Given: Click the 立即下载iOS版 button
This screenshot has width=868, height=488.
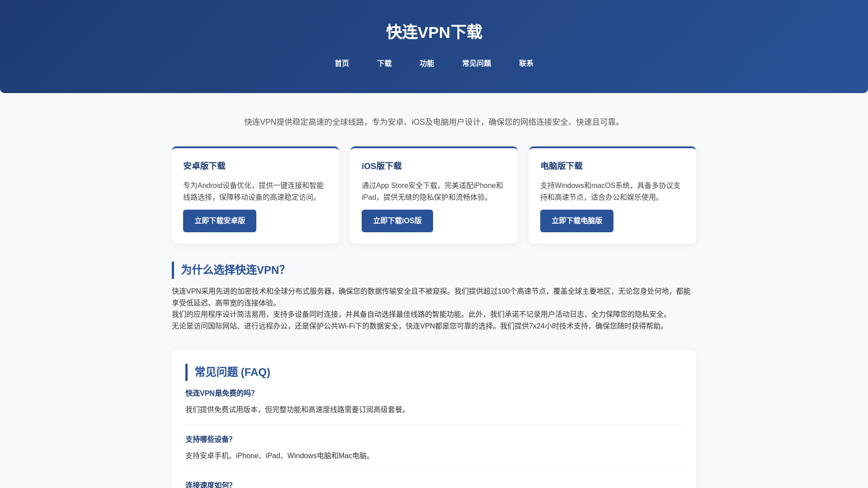Looking at the screenshot, I should pyautogui.click(x=397, y=221).
